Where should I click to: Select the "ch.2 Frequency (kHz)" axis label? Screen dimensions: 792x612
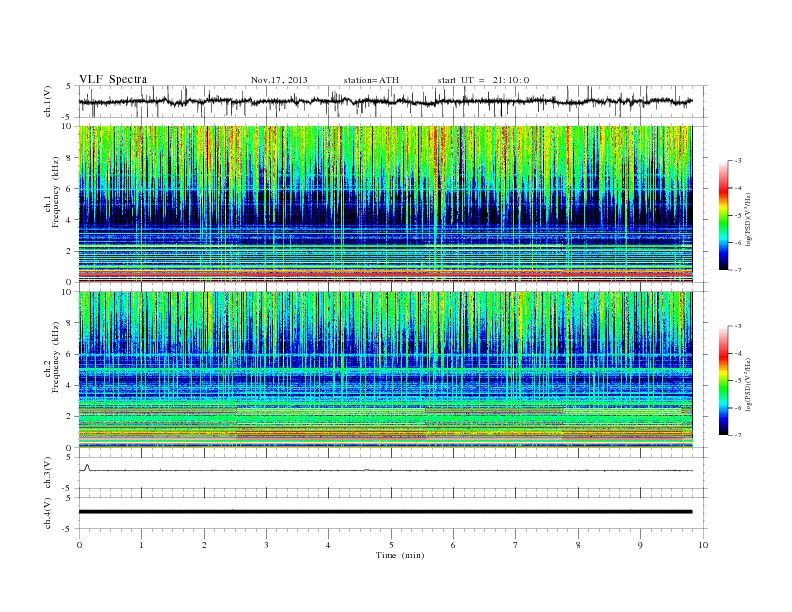point(52,357)
